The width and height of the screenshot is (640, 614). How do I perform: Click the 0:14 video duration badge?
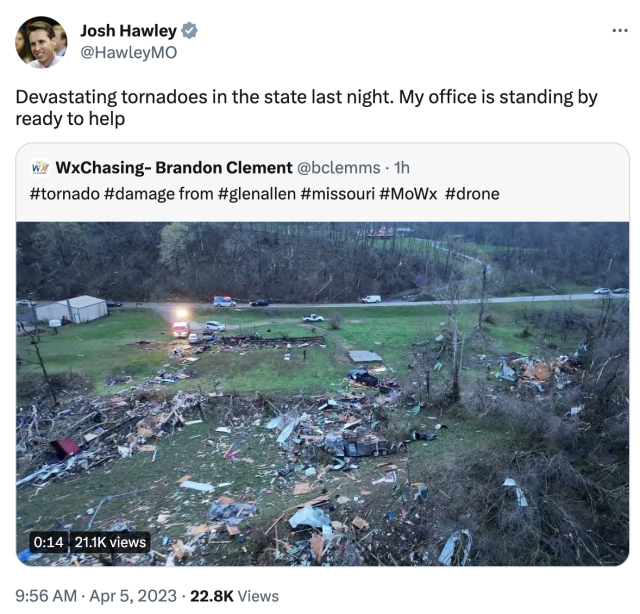(x=48, y=542)
